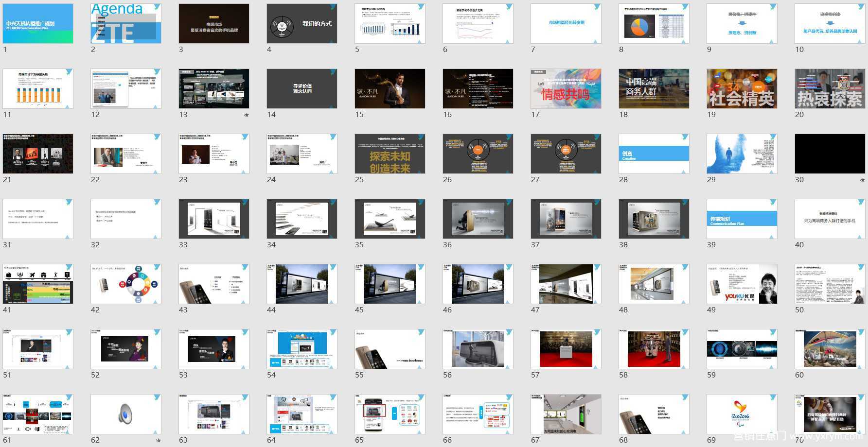Viewport: 868px width, 447px height.
Task: Click the animation star icon under slide 13
Action: (247, 115)
